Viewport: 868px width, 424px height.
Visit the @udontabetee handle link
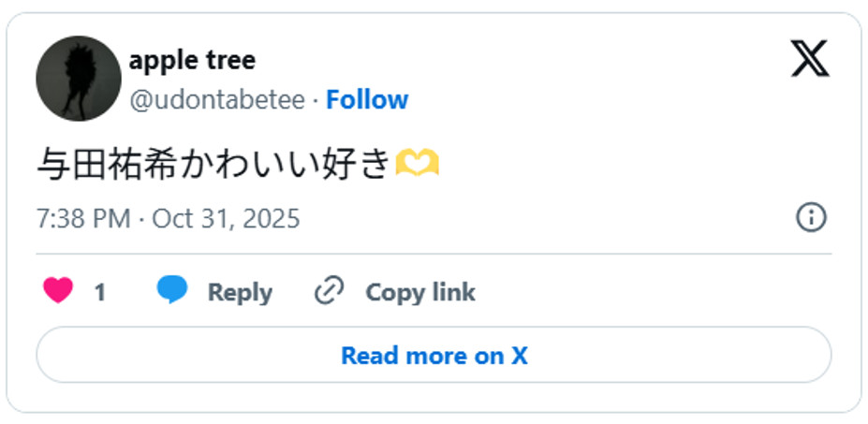pos(217,100)
